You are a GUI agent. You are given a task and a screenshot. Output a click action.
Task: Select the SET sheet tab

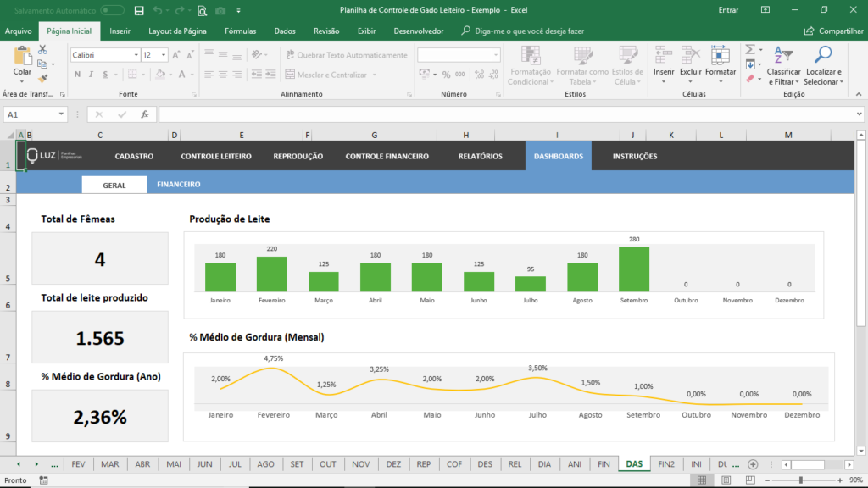[x=296, y=464]
